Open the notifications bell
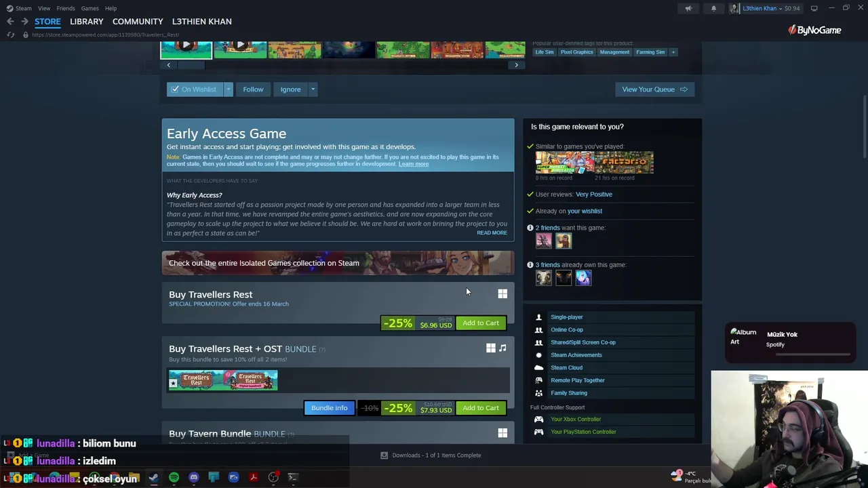This screenshot has height=488, width=868. coord(713,8)
